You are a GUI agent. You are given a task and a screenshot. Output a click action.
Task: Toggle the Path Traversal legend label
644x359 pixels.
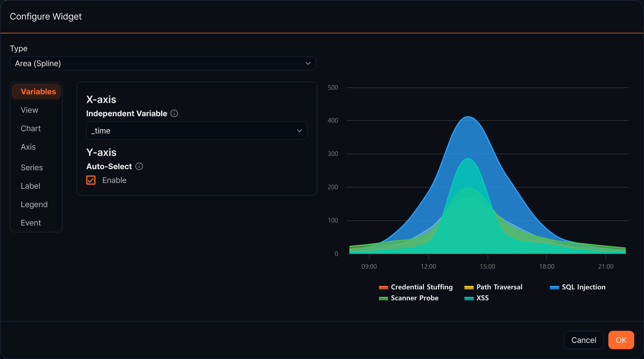499,287
